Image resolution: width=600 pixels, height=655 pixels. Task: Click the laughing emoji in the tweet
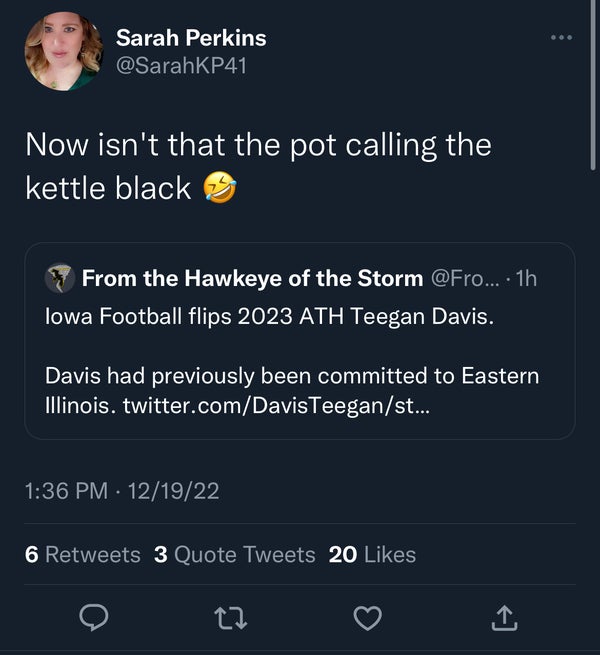click(219, 187)
